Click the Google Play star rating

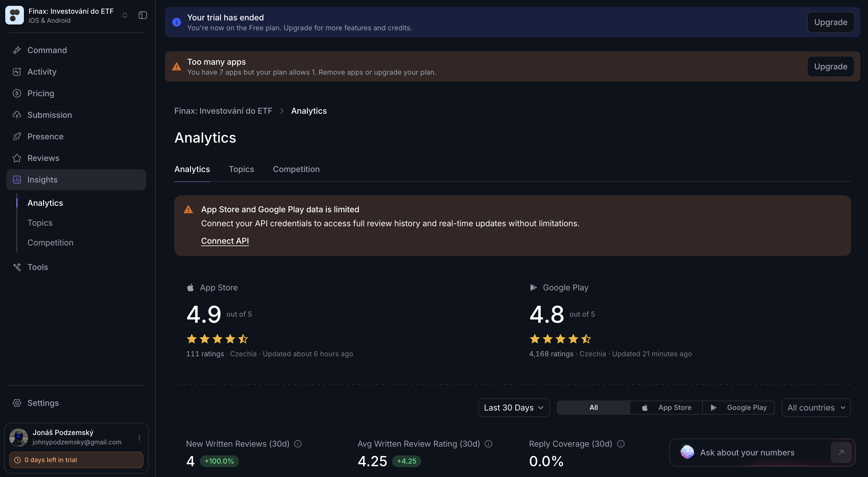pyautogui.click(x=560, y=339)
